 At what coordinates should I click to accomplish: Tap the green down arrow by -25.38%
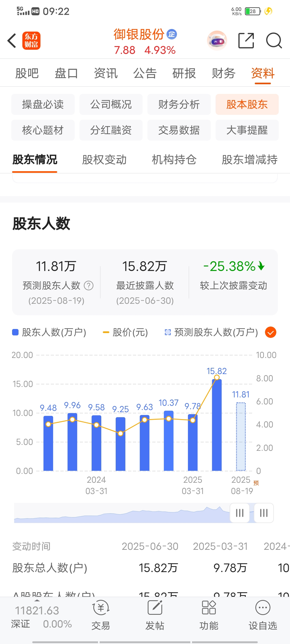pos(261,266)
